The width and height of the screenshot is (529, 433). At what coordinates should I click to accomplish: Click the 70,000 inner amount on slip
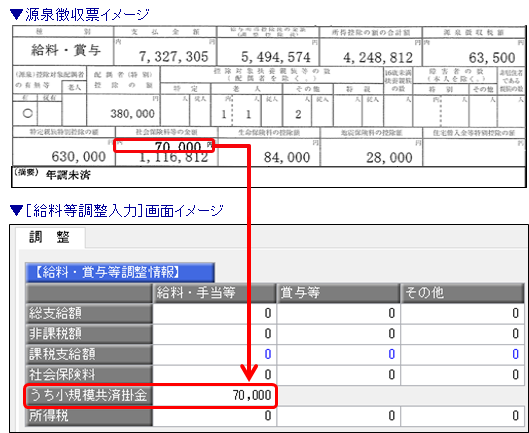click(178, 146)
